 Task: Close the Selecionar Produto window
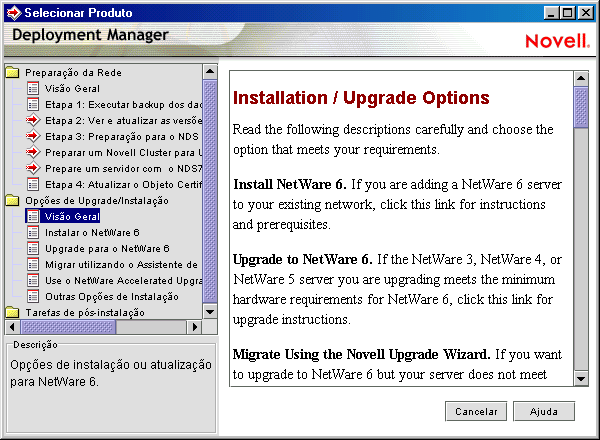(x=585, y=13)
